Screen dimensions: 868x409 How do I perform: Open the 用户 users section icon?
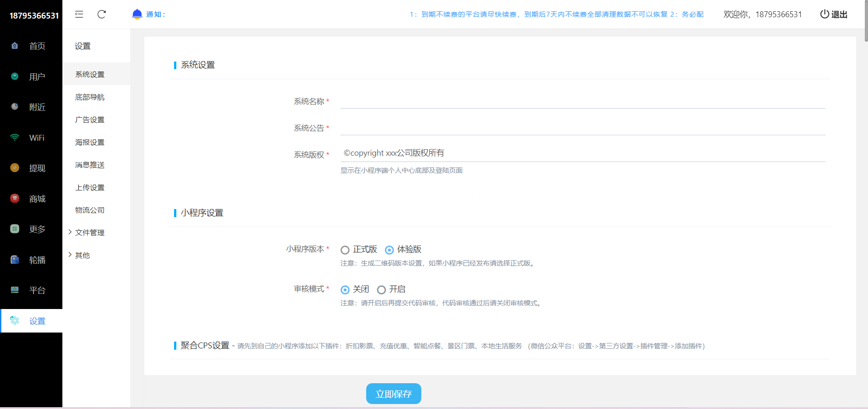[x=14, y=76]
